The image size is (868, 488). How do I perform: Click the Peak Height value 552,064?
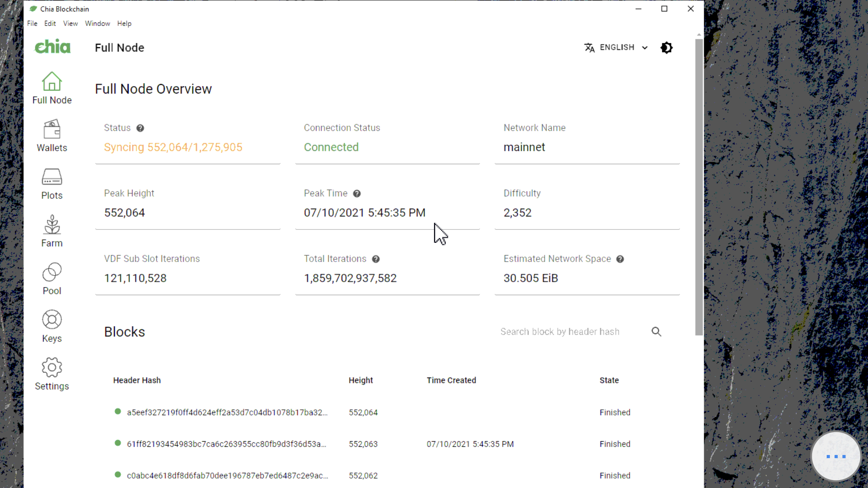point(124,213)
